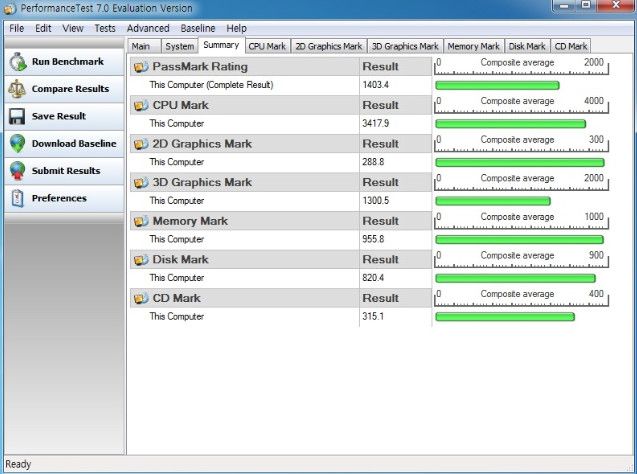The image size is (637, 474).
Task: Click the Ready status bar text
Action: (18, 464)
